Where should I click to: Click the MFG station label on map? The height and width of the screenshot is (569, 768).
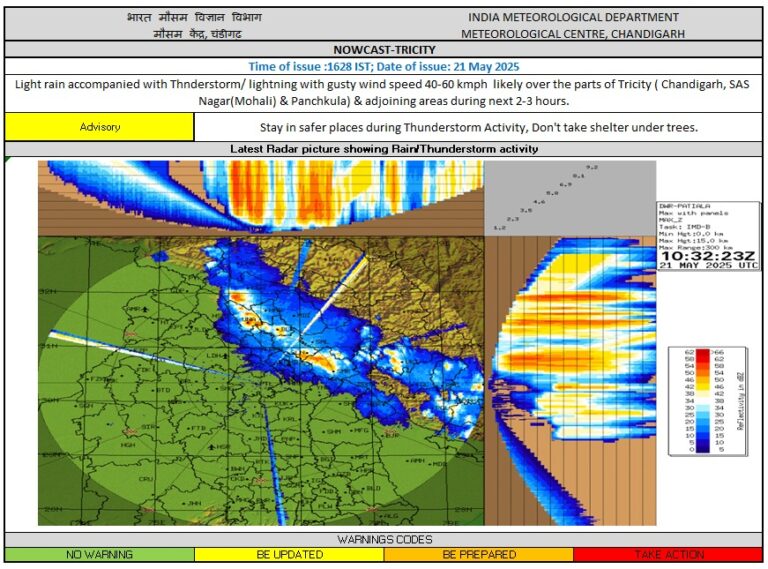click(x=361, y=430)
